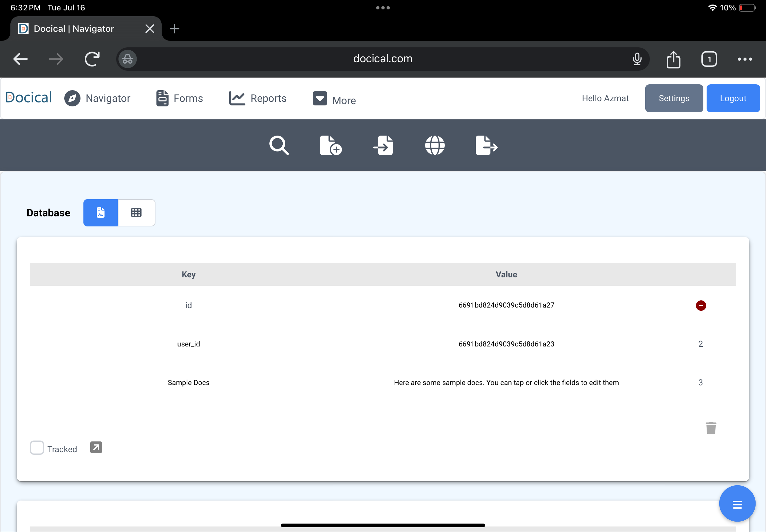This screenshot has height=532, width=766.
Task: Switch Database to table grid view
Action: pos(136,213)
